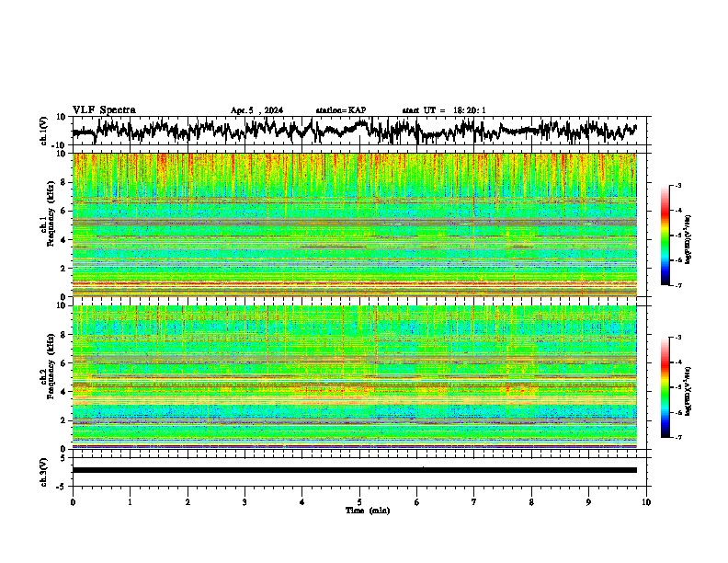Click the "-5" tick on ch.3(V) axis
Screen dimensions: 728x563
[62, 487]
